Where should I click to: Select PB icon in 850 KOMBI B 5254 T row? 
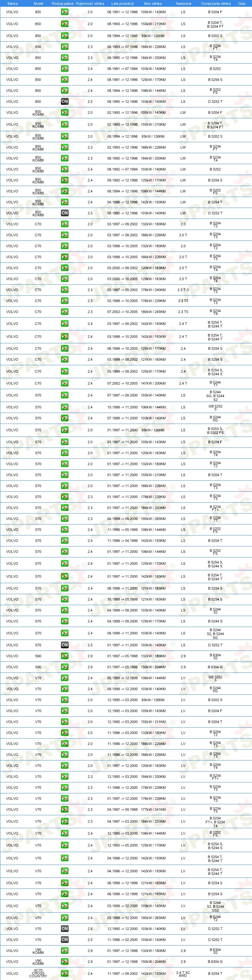click(x=65, y=202)
